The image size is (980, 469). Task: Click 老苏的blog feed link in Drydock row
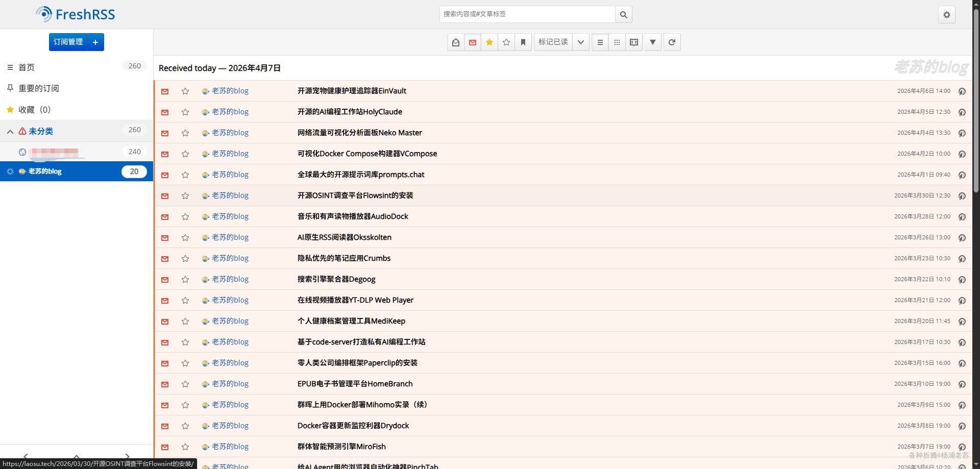[230, 426]
